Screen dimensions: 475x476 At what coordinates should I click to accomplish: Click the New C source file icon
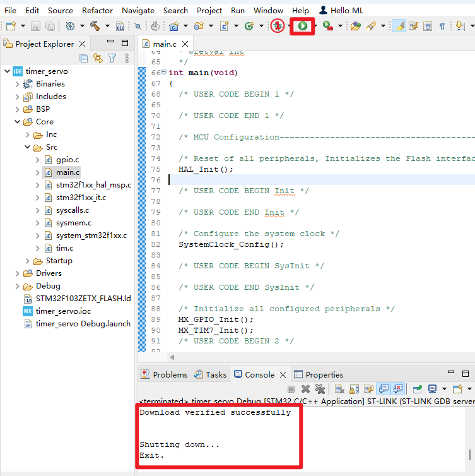224,26
